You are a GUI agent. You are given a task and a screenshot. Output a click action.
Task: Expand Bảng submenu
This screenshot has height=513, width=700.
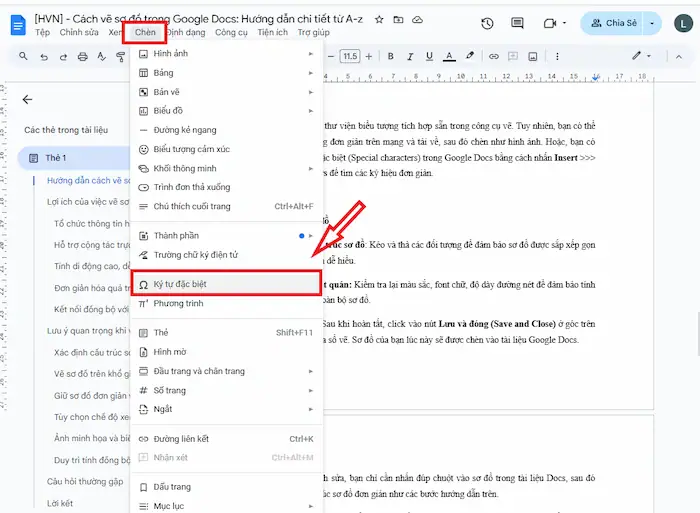click(x=226, y=73)
